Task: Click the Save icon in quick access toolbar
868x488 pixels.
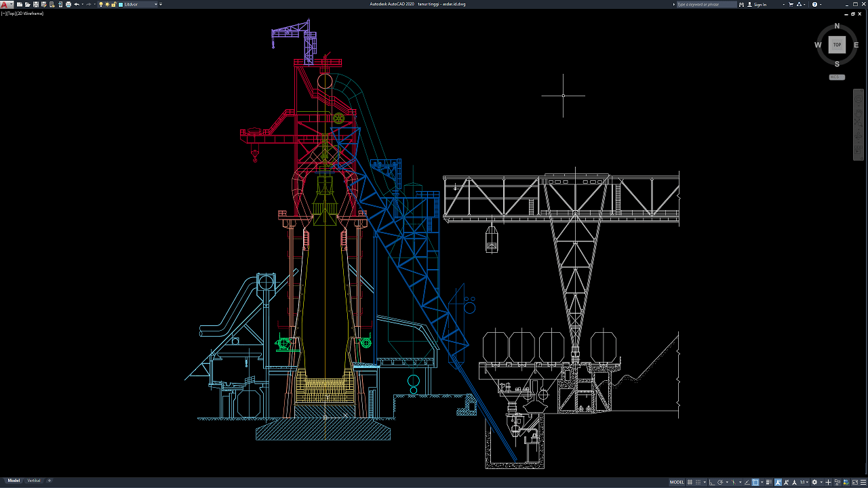Action: coord(35,4)
